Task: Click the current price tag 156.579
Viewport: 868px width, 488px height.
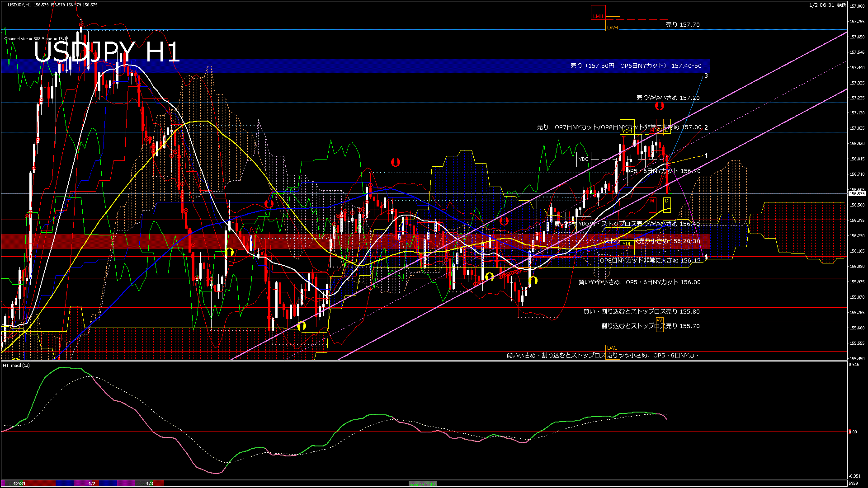Action: (x=857, y=193)
